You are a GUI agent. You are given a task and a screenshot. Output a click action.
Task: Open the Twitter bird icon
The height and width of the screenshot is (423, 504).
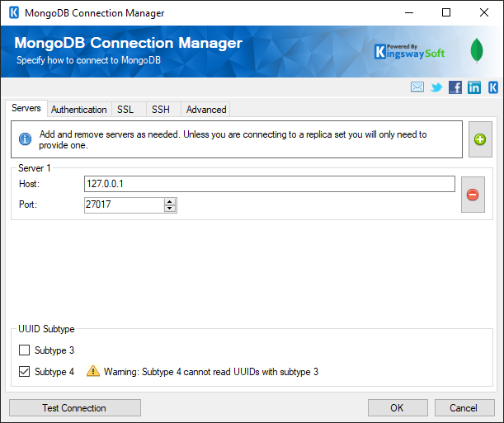click(x=436, y=87)
